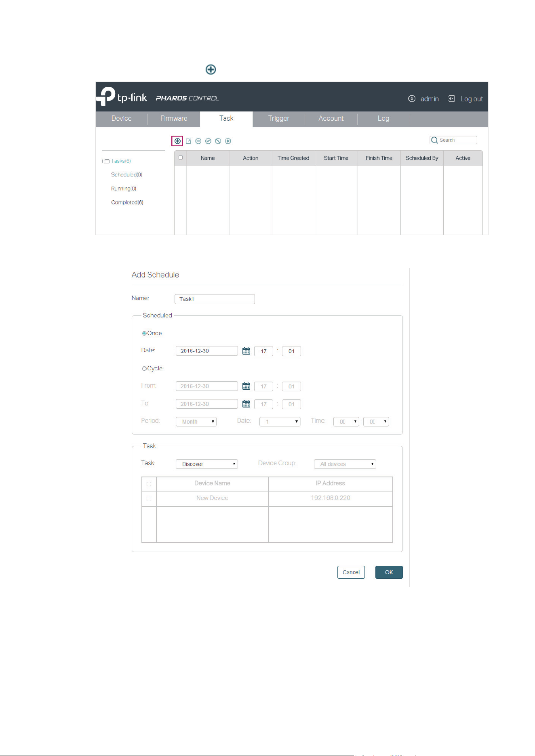The image size is (535, 756).
Task: Select the Once radio button
Action: click(x=144, y=334)
